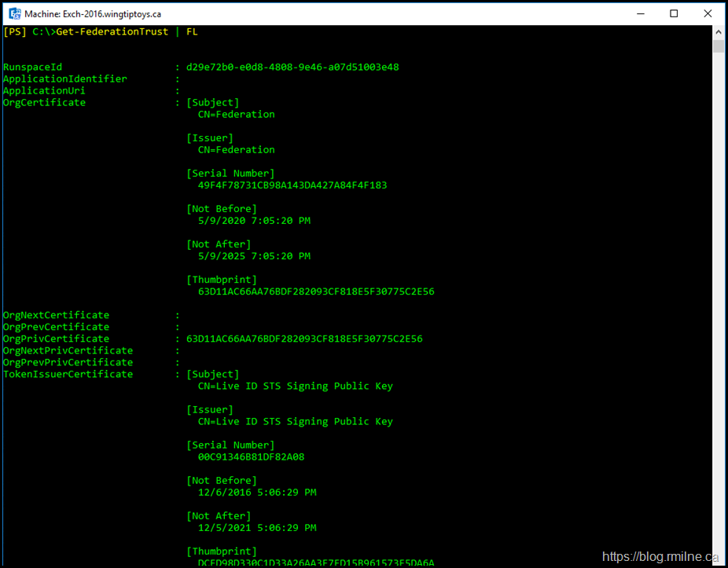Click the thumbprint value on the OrgPrivCertificate line
The width and height of the screenshot is (728, 568).
[304, 339]
